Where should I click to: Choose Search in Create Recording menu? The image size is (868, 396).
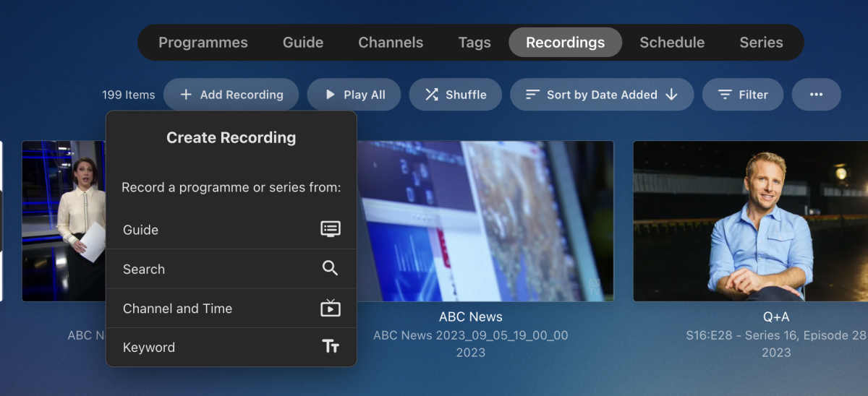coord(231,269)
